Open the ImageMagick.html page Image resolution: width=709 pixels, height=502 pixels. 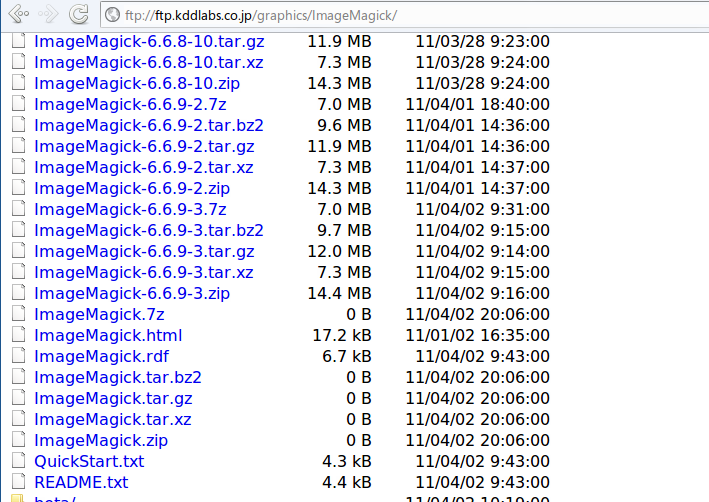(x=108, y=336)
